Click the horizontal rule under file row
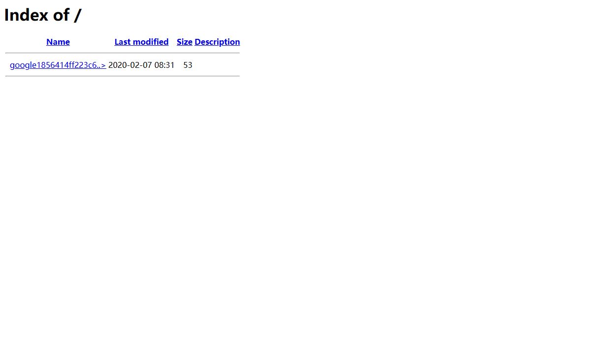Image resolution: width=591 pixels, height=364 pixels. tap(123, 76)
